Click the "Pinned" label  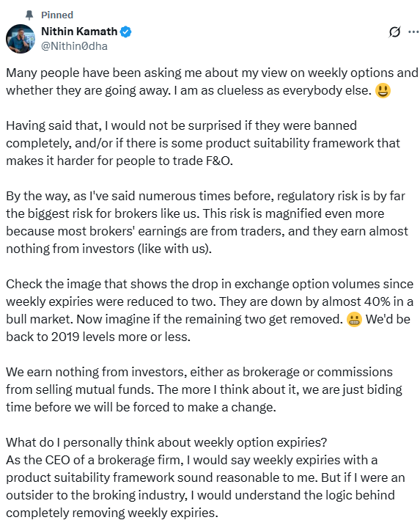click(x=57, y=15)
